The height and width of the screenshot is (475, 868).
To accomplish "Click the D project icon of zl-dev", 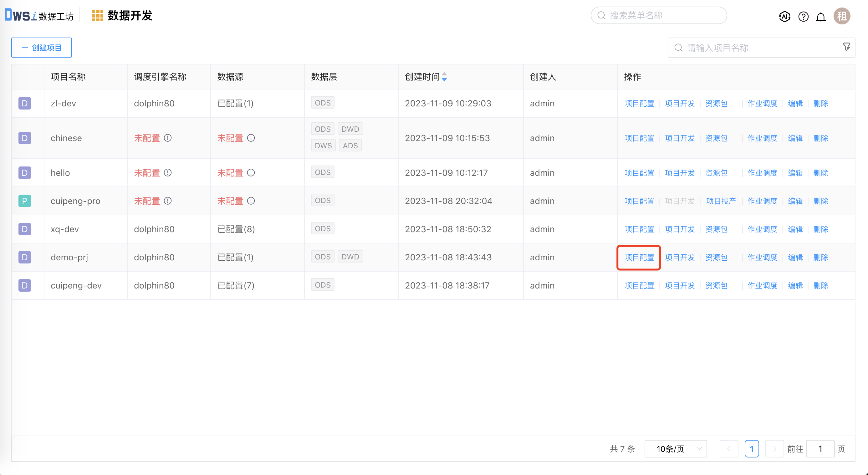I will 24,104.
